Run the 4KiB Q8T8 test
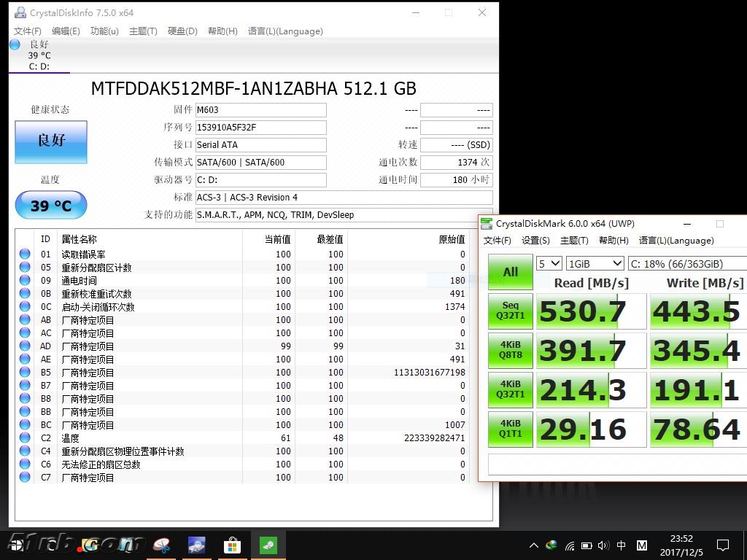This screenshot has height=560, width=747. pyautogui.click(x=510, y=351)
